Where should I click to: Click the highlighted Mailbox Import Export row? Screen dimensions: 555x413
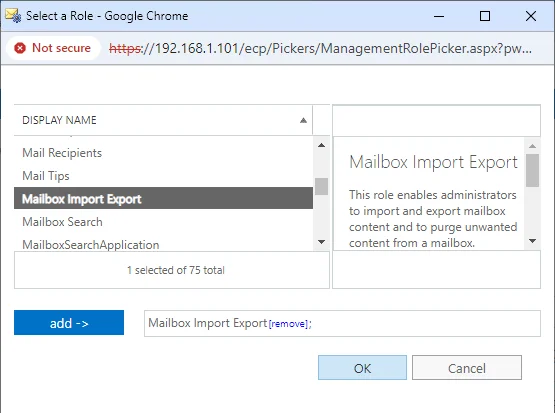tap(163, 198)
